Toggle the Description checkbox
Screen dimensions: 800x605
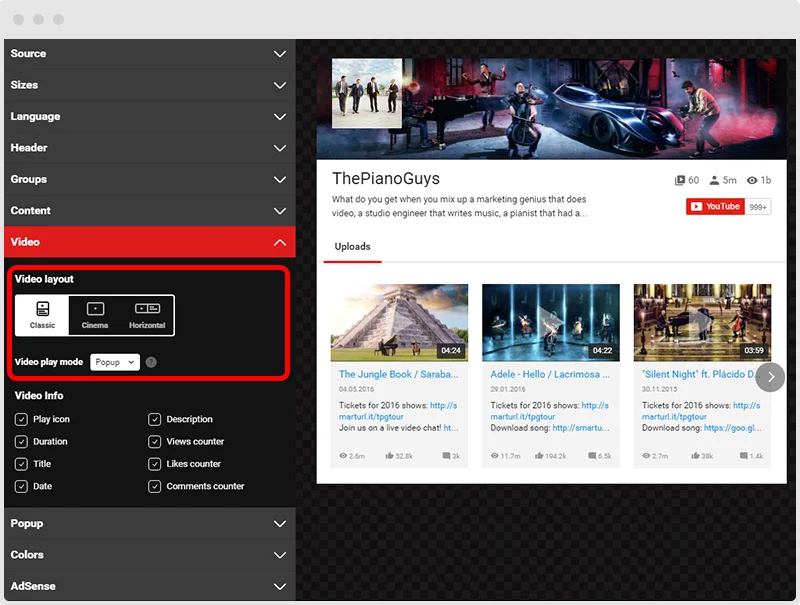tap(155, 419)
